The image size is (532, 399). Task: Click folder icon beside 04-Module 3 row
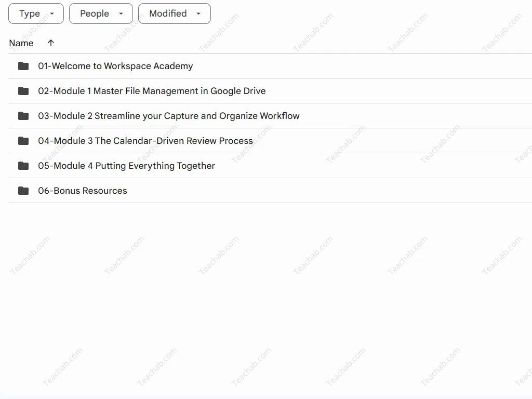23,141
